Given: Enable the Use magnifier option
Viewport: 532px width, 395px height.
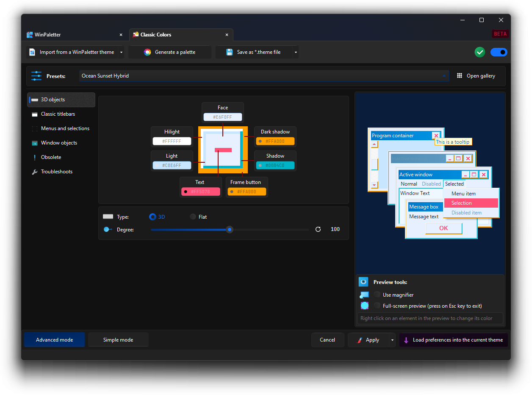Looking at the screenshot, I should [377, 295].
